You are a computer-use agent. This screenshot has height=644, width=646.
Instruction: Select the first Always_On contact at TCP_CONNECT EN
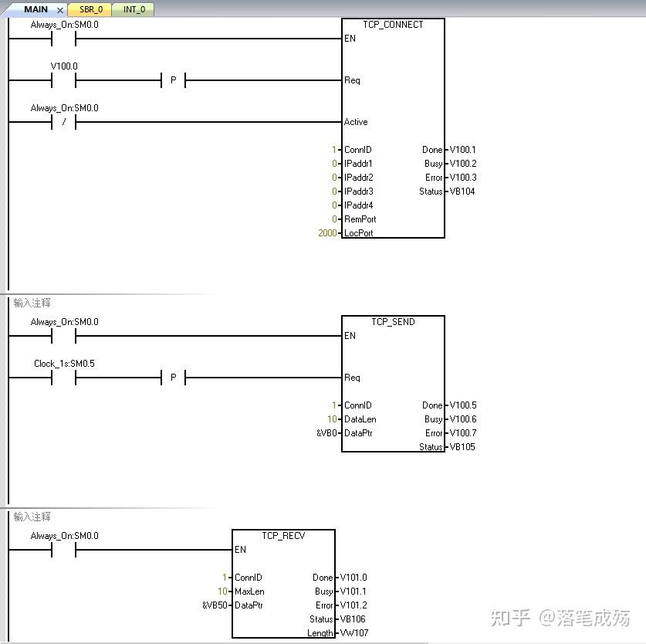64,39
